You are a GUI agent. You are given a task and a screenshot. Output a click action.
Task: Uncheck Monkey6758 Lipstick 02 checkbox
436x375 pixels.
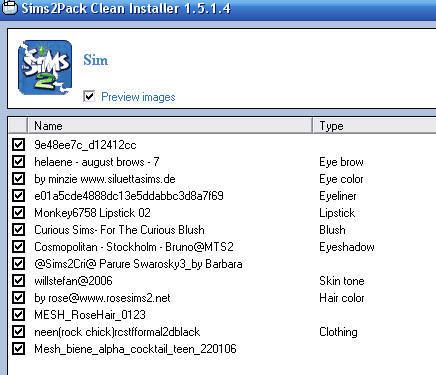click(18, 213)
